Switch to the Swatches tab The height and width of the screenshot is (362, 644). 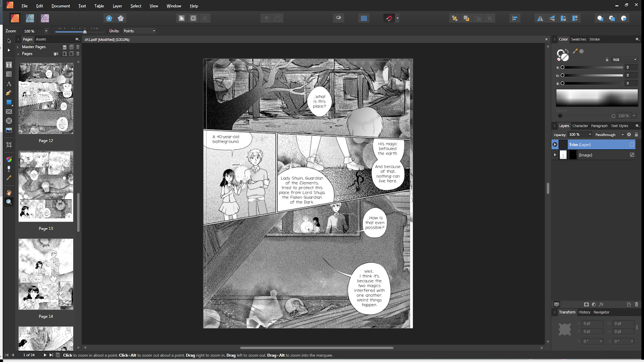pos(578,39)
